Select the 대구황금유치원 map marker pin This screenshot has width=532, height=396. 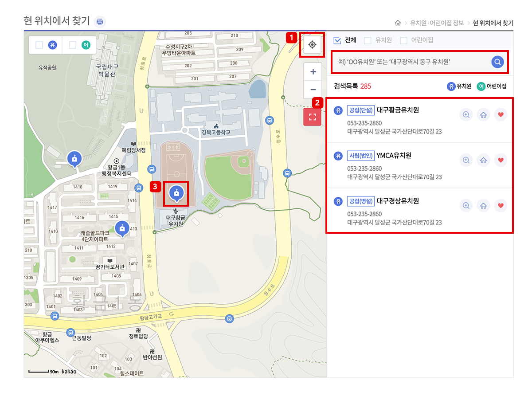[176, 194]
